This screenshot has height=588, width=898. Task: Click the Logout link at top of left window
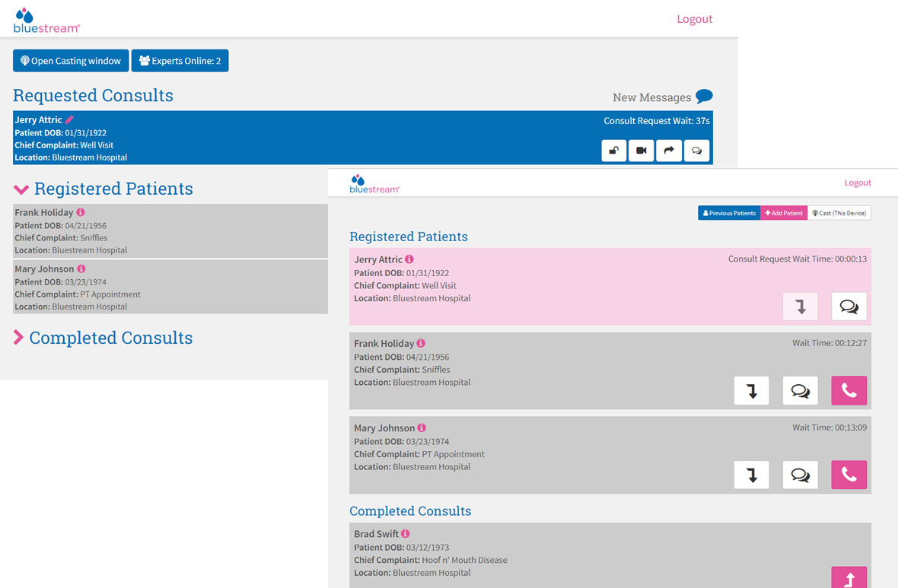coord(694,19)
